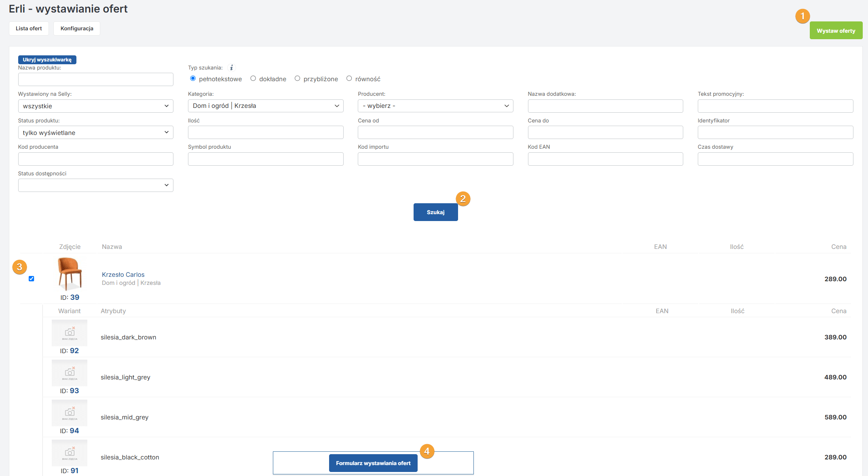
Task: Open the Wystawiony na Selly dropdown
Action: point(95,106)
